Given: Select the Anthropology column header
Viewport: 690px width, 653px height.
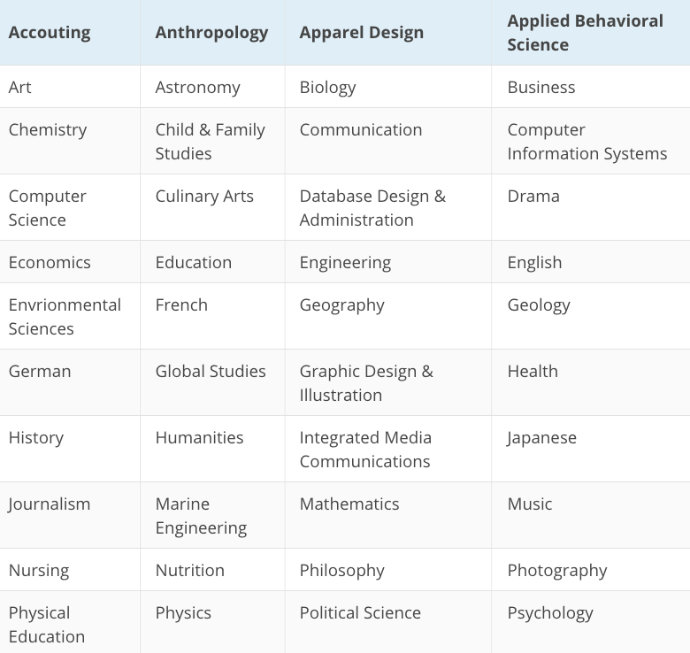Looking at the screenshot, I should pyautogui.click(x=212, y=33).
